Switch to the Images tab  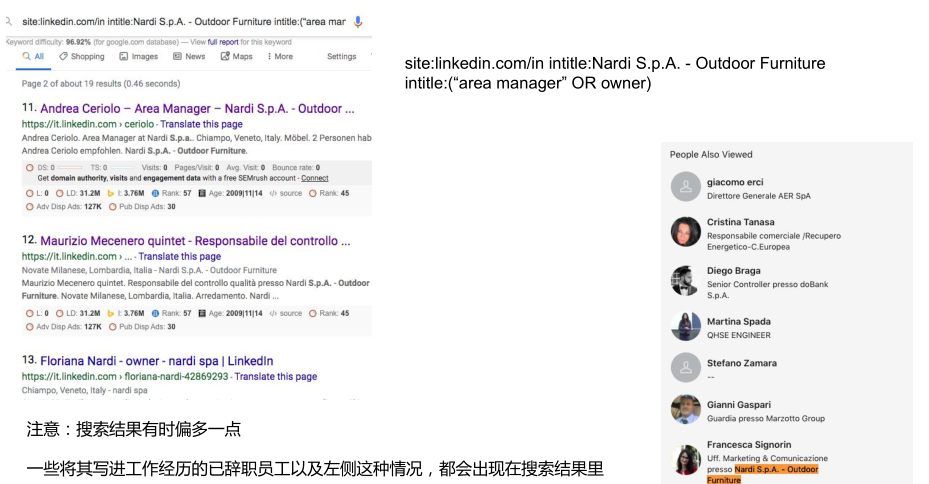tap(139, 56)
